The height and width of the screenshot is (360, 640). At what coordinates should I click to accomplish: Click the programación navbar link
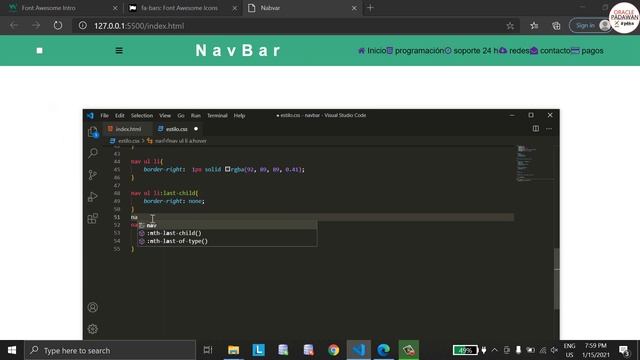pyautogui.click(x=415, y=51)
